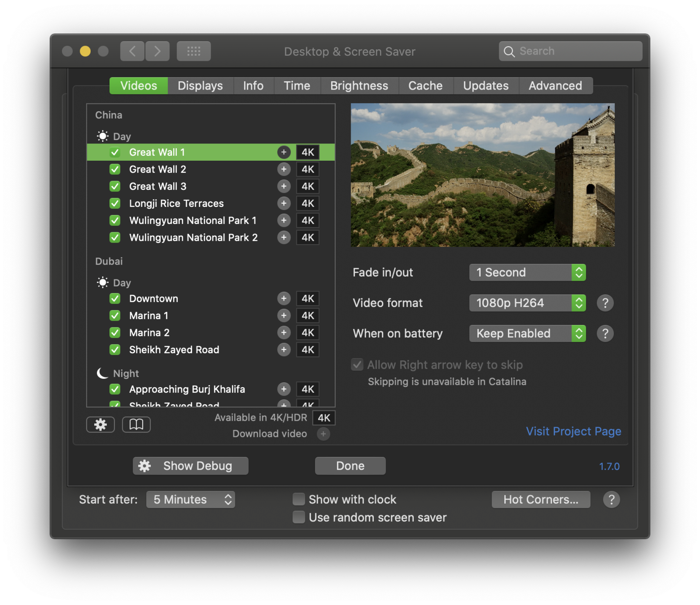Enable Show with clock checkbox
This screenshot has height=605, width=700.
299,500
